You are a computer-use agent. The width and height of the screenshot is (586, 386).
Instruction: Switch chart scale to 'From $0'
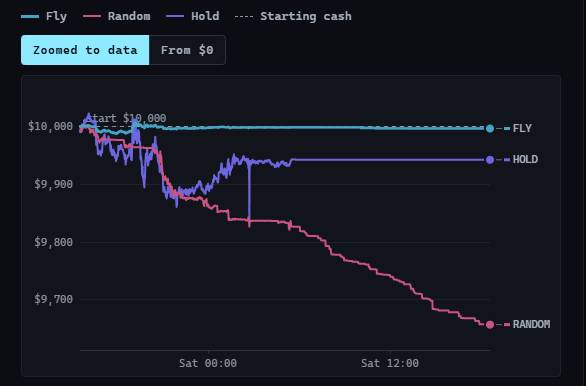coord(187,50)
